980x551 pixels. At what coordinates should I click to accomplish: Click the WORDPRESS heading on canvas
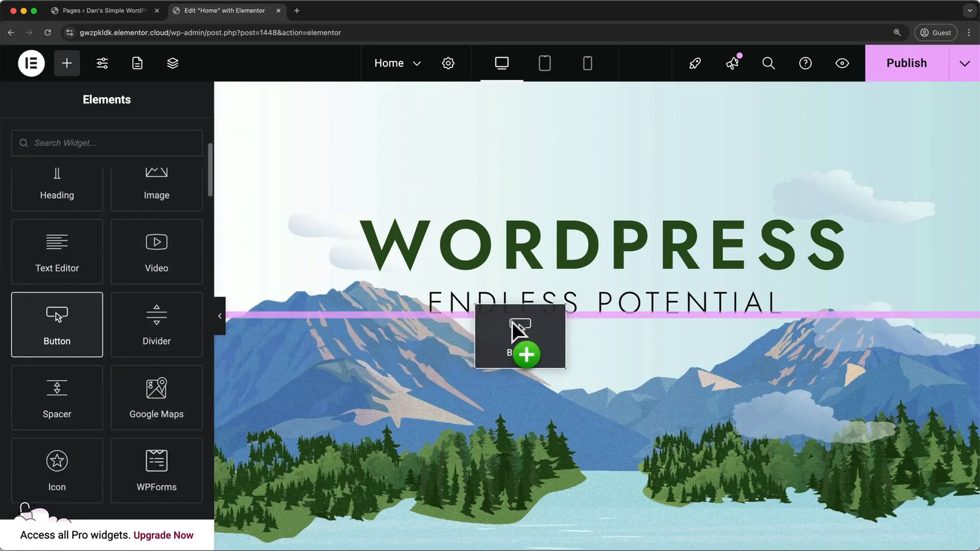click(603, 244)
